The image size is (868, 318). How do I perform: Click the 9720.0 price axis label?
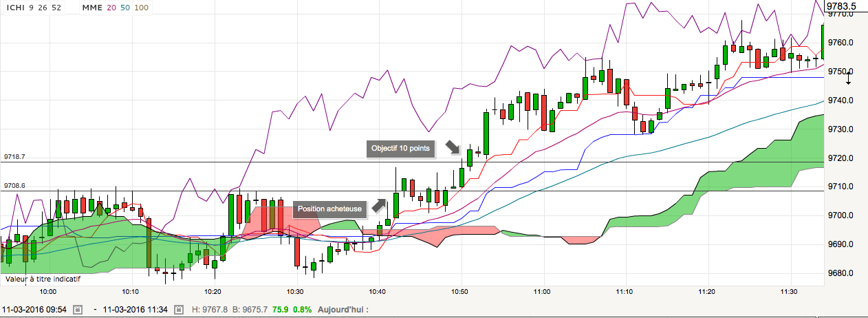tap(840, 158)
